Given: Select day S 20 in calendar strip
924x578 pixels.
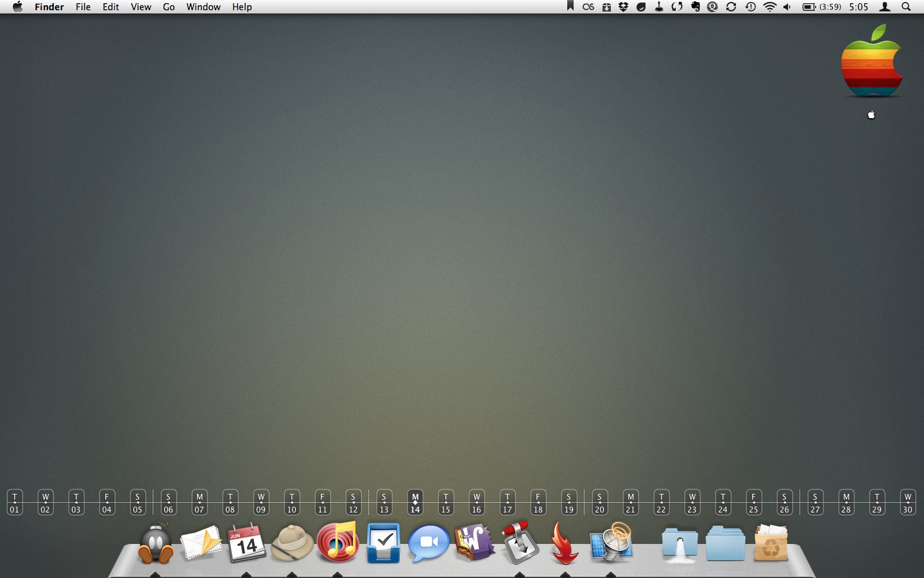Looking at the screenshot, I should [599, 502].
